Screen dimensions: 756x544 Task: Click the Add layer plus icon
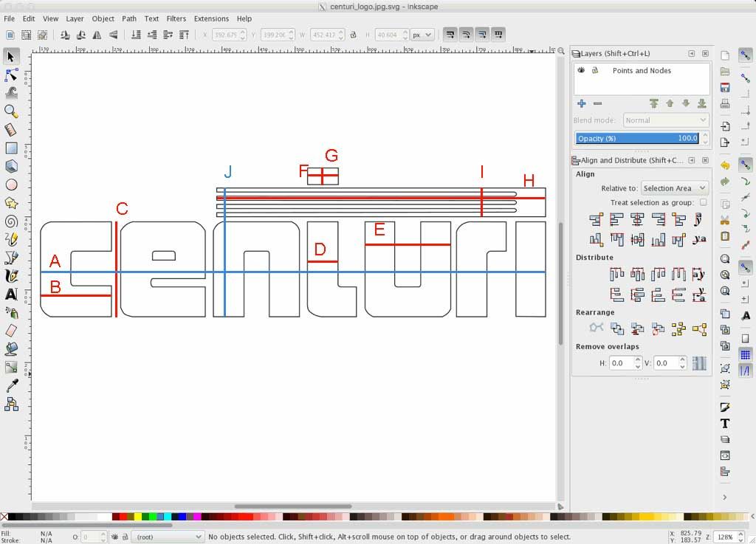point(582,104)
